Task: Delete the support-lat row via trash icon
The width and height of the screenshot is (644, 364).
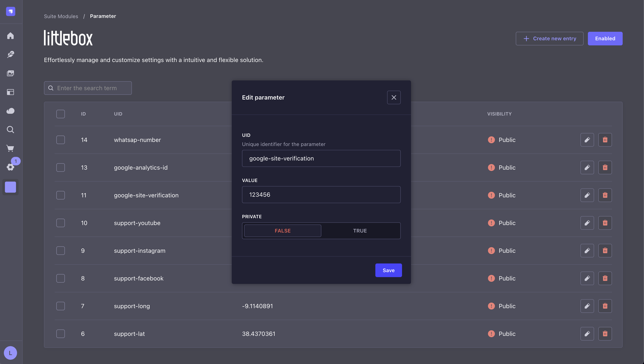Action: (x=605, y=334)
